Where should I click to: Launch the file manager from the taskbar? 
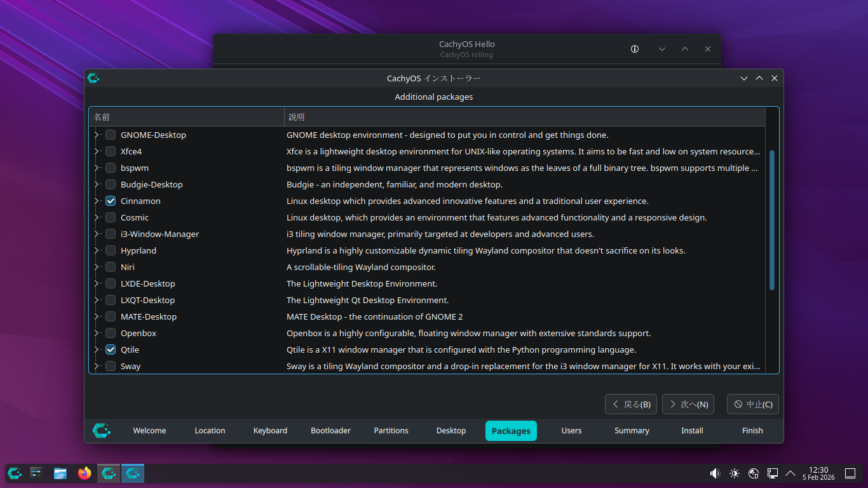60,473
